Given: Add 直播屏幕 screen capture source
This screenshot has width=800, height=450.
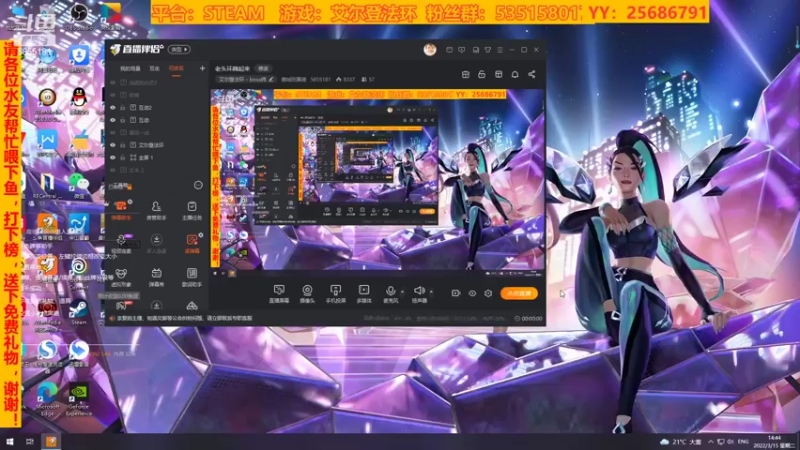Looking at the screenshot, I should [x=279, y=294].
